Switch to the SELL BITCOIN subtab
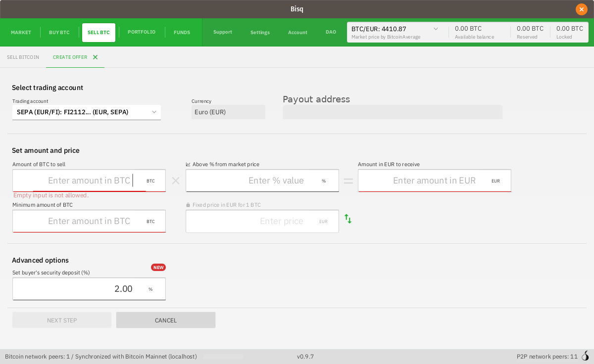The width and height of the screenshot is (594, 364). [x=23, y=57]
